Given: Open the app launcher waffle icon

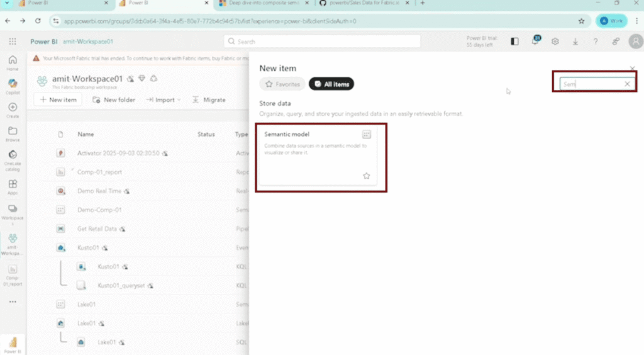Looking at the screenshot, I should 13,42.
